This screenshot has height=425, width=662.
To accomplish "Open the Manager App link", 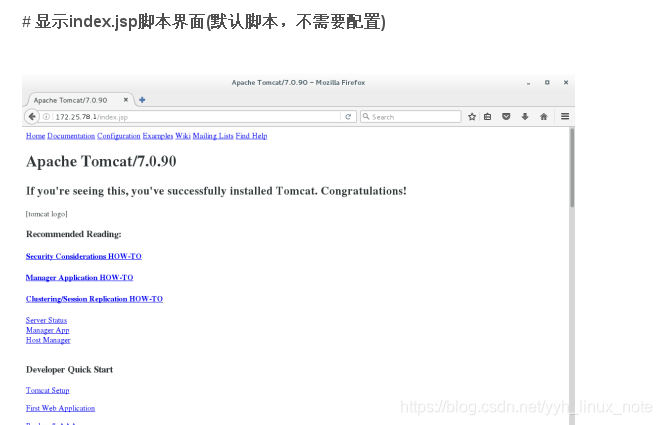I will tap(48, 330).
